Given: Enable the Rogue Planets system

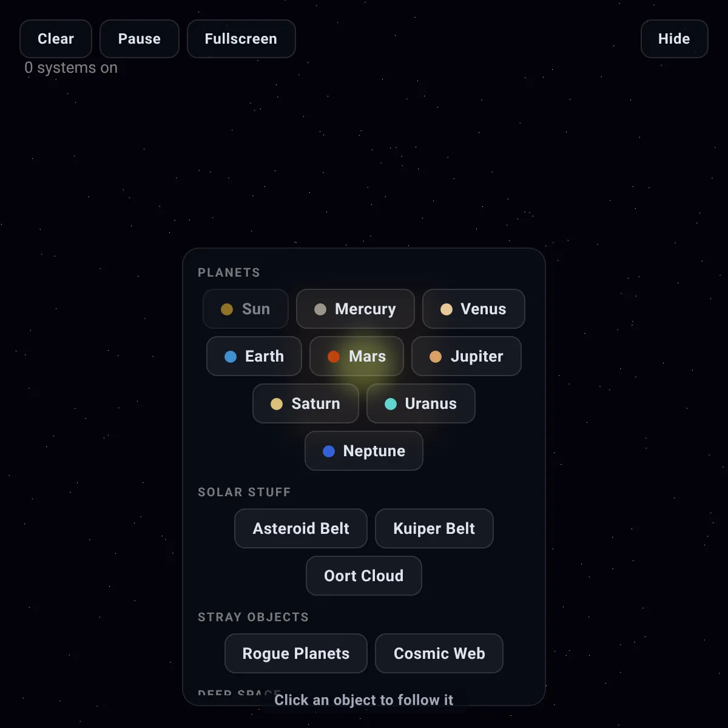Looking at the screenshot, I should click(x=296, y=653).
